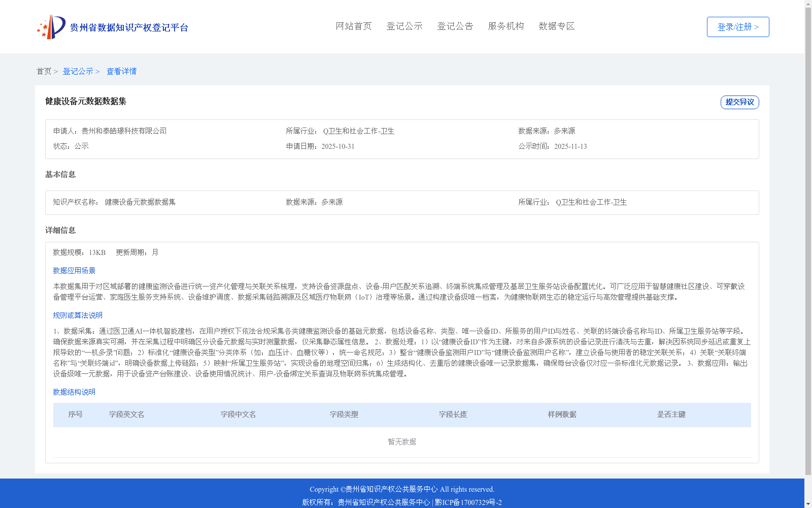Click 是否主键 column header

point(671,415)
